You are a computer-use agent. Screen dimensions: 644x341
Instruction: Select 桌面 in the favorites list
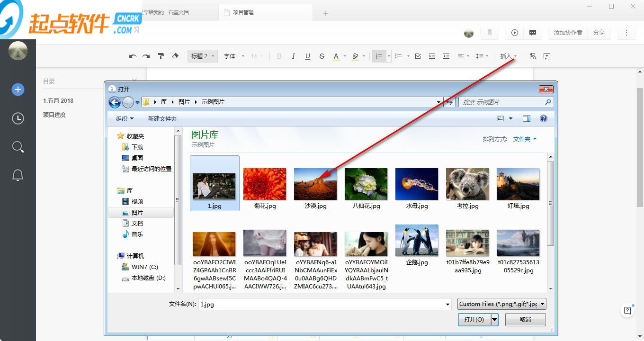point(137,158)
